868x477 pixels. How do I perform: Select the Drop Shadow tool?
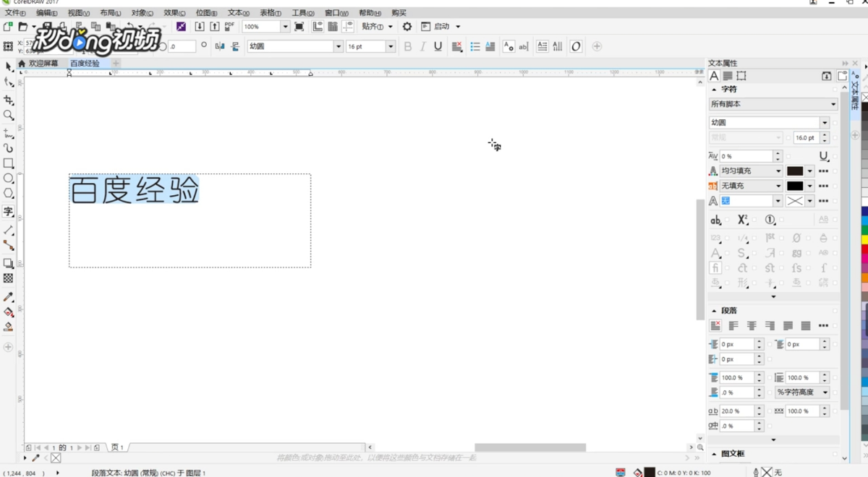coord(9,263)
